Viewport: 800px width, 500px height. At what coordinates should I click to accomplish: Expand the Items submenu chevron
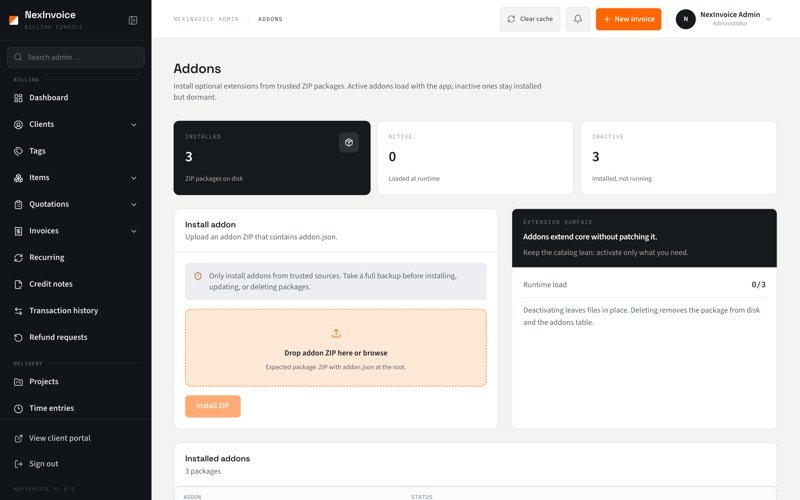pyautogui.click(x=134, y=178)
